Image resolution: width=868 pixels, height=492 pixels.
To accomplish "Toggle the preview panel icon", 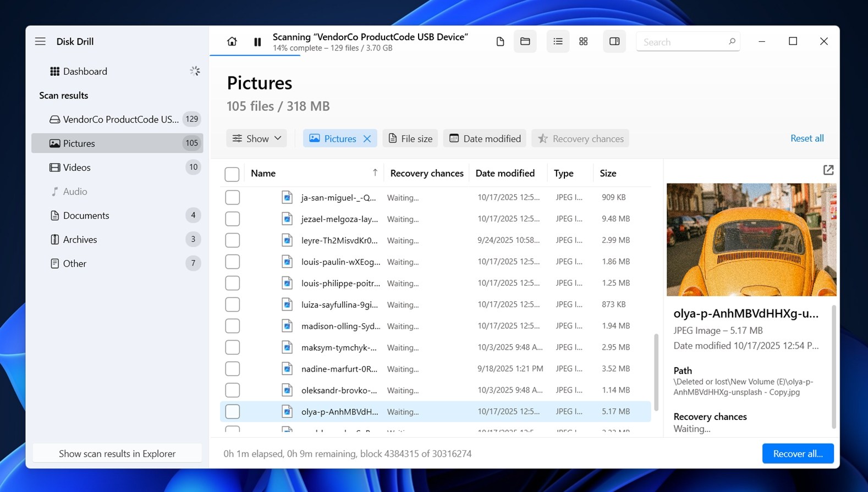I will click(x=614, y=41).
